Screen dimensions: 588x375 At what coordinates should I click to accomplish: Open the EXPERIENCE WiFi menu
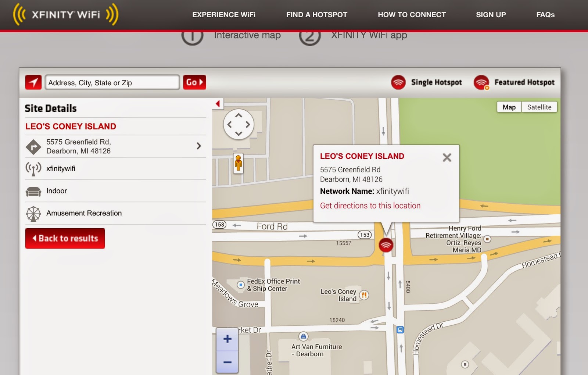(224, 15)
